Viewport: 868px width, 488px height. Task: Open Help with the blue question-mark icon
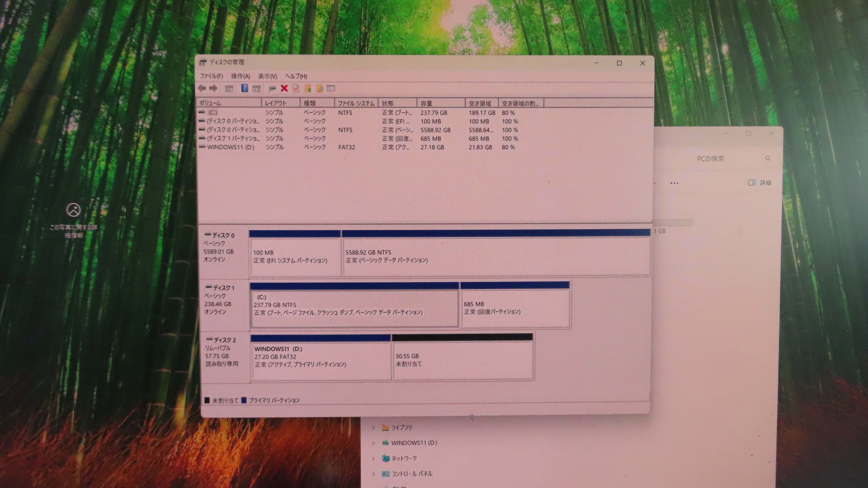[245, 88]
